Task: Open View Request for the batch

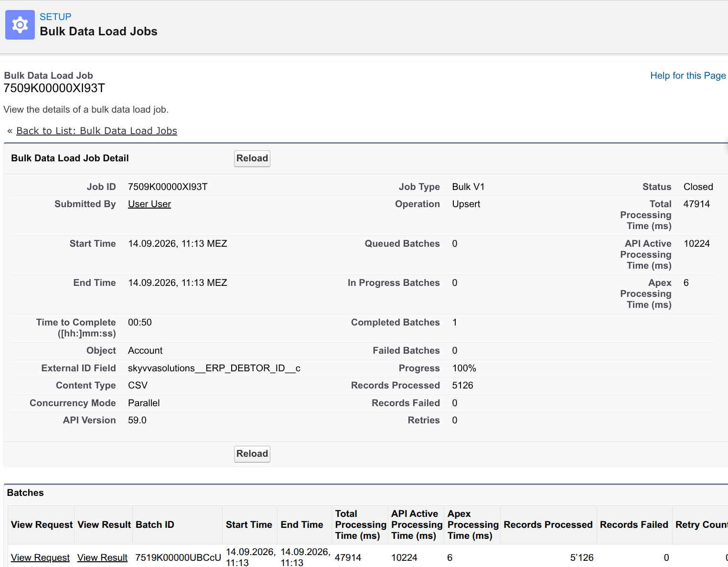Action: pos(40,557)
